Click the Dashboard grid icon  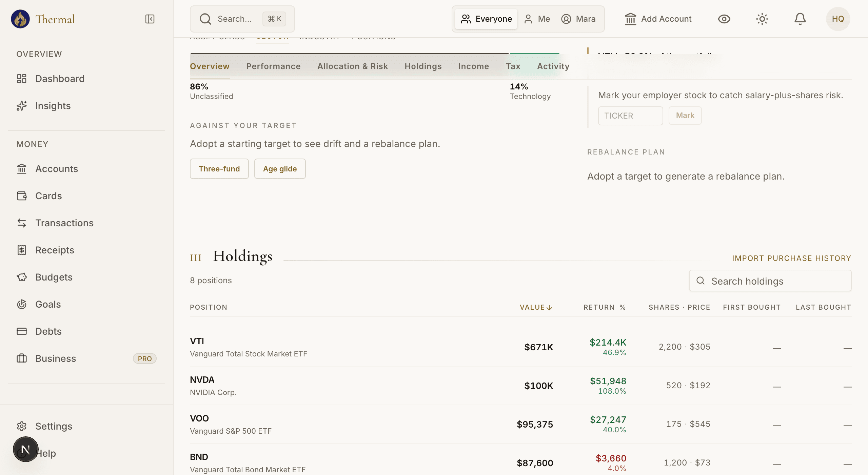[22, 79]
